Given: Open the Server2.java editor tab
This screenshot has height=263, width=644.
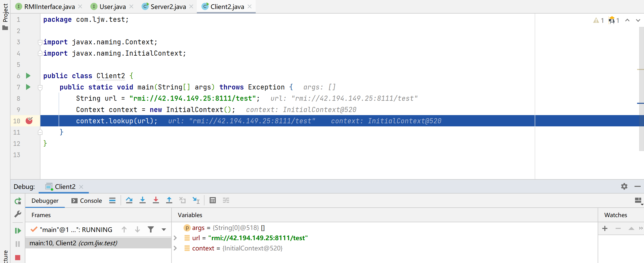Looking at the screenshot, I should coord(164,7).
